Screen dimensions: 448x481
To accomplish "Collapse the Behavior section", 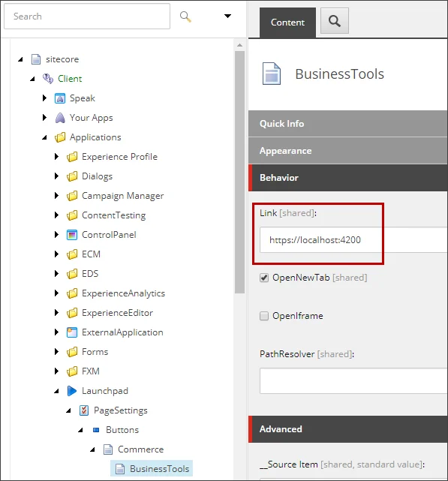I will point(348,178).
